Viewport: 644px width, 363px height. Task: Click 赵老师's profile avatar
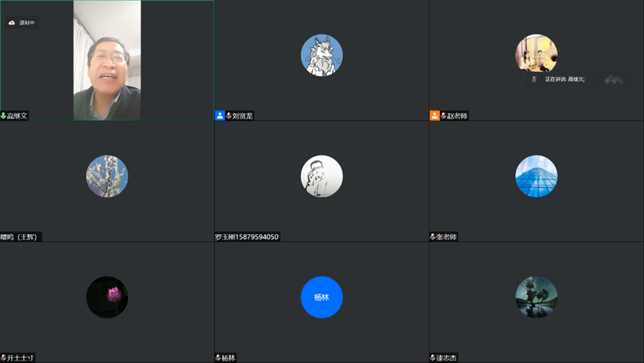536,52
